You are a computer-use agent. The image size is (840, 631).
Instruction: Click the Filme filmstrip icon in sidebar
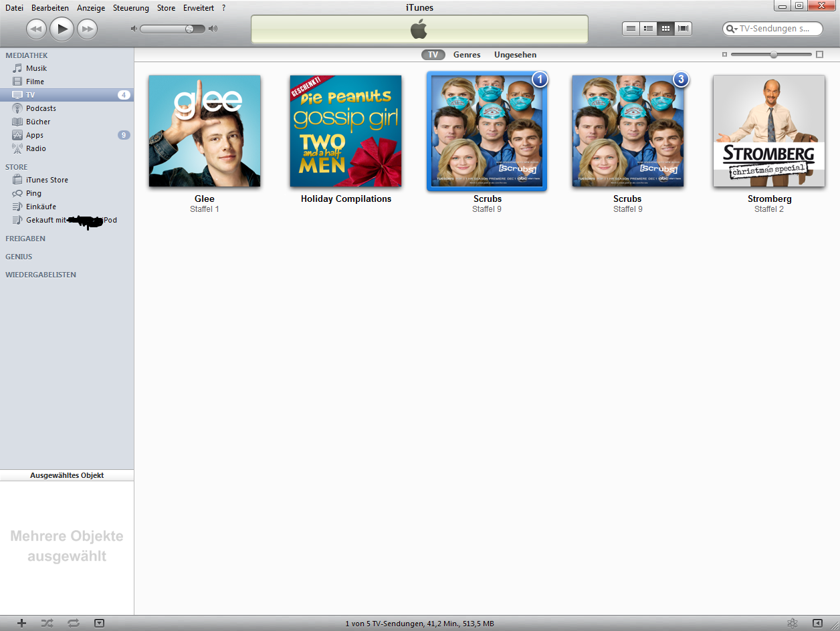(17, 82)
